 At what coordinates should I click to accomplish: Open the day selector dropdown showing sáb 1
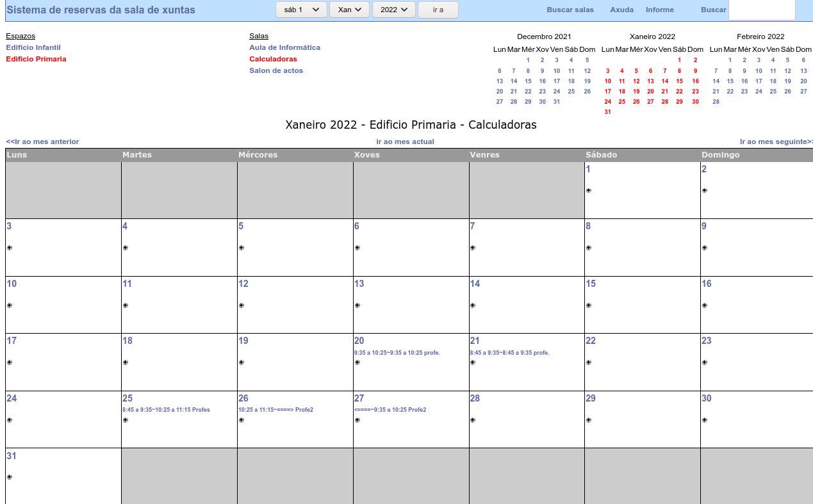[301, 10]
